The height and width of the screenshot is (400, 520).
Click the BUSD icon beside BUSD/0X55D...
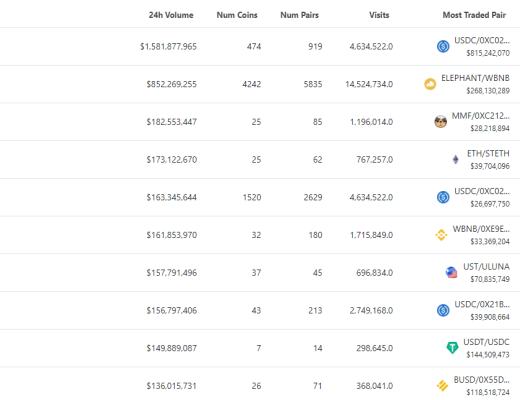442,385
